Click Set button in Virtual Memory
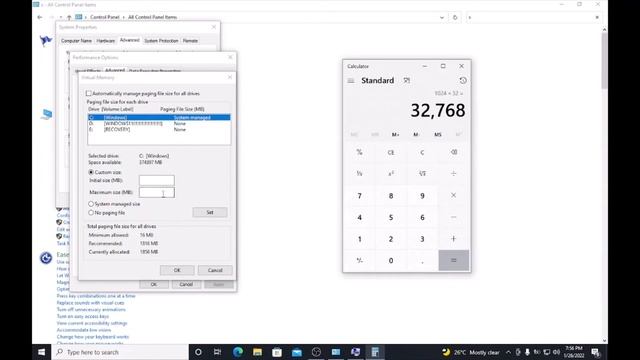Viewport: 640px width, 360px height. pos(210,212)
